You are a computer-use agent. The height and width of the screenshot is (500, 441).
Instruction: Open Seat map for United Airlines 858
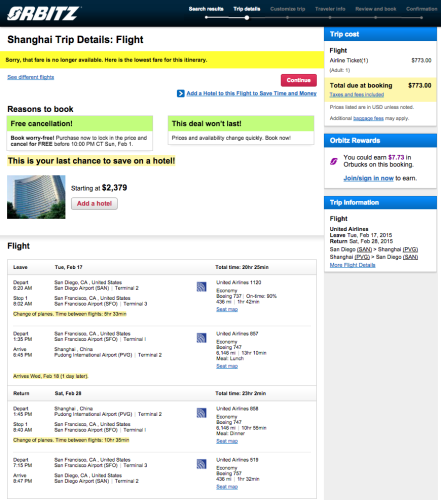227,441
